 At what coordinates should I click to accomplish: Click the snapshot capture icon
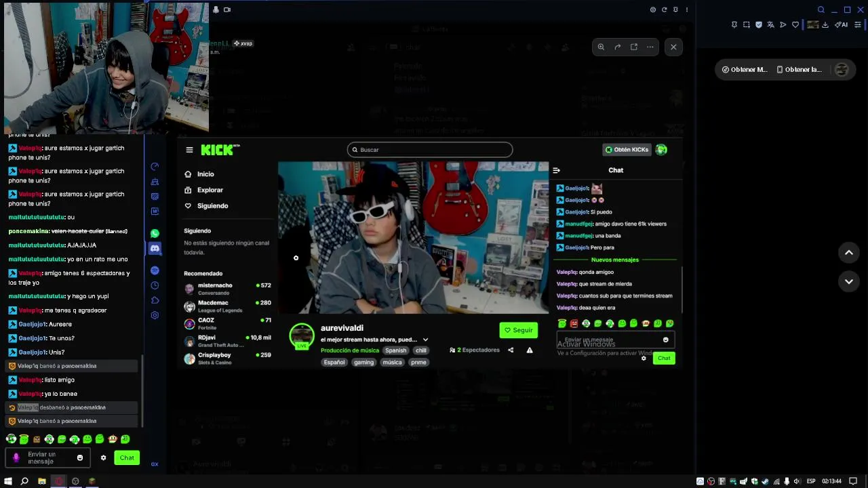pyautogui.click(x=747, y=24)
